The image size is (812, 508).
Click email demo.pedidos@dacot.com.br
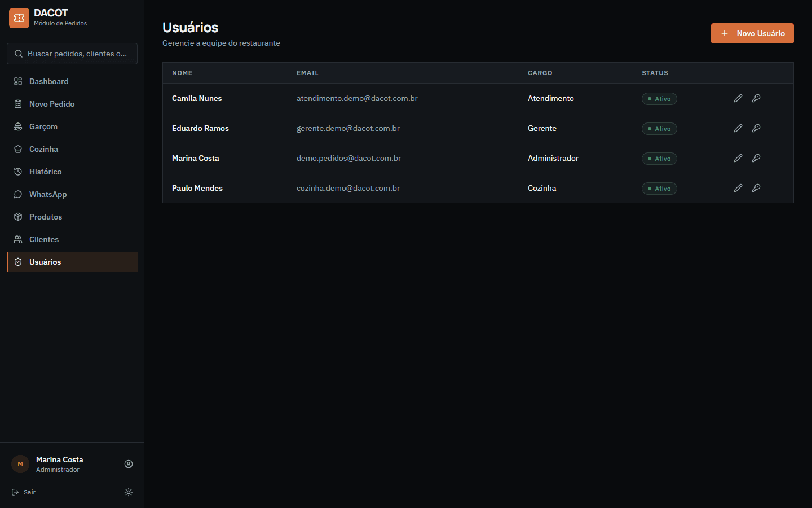pyautogui.click(x=348, y=158)
